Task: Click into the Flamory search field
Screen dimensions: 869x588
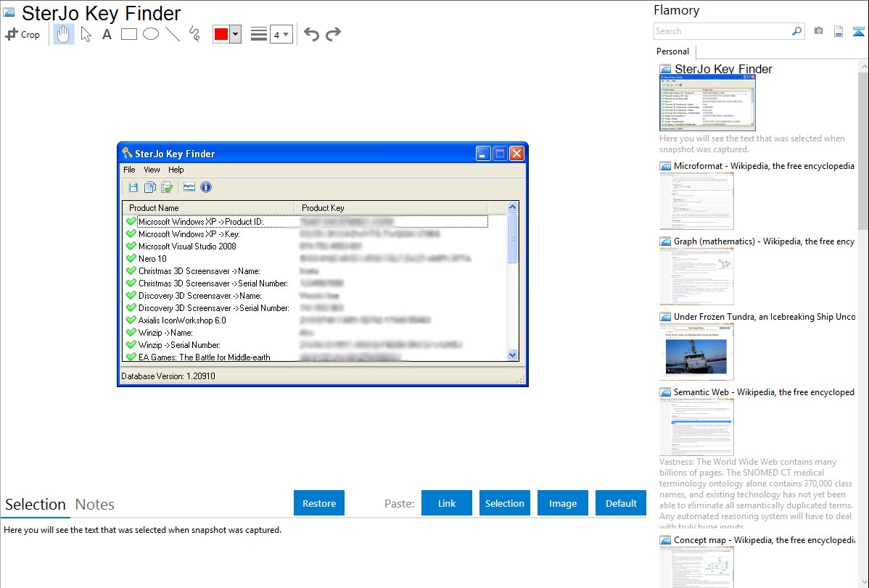Action: click(722, 31)
